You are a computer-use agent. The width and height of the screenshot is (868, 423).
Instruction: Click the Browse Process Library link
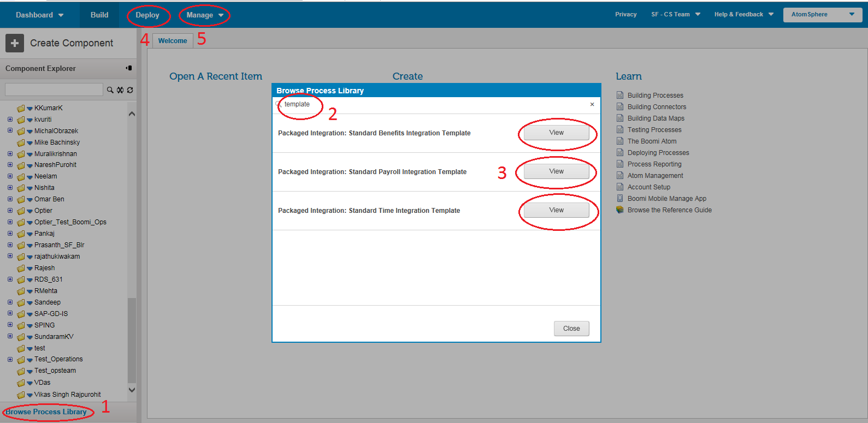46,412
